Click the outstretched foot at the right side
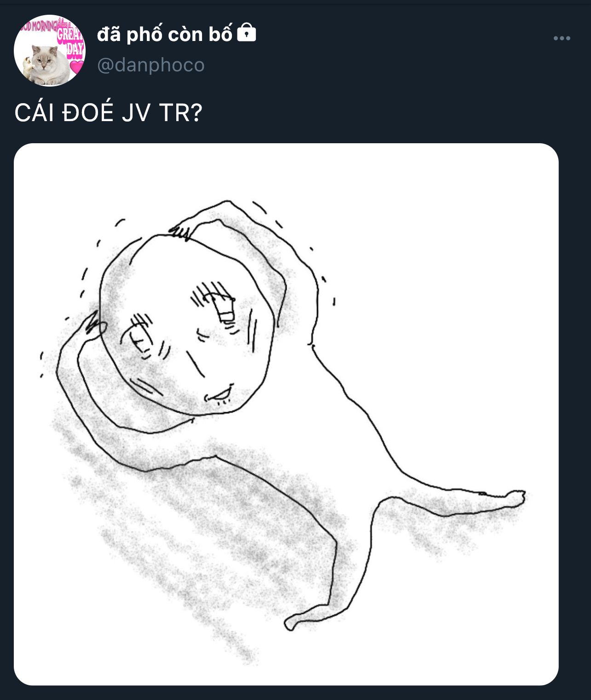 [x=513, y=497]
